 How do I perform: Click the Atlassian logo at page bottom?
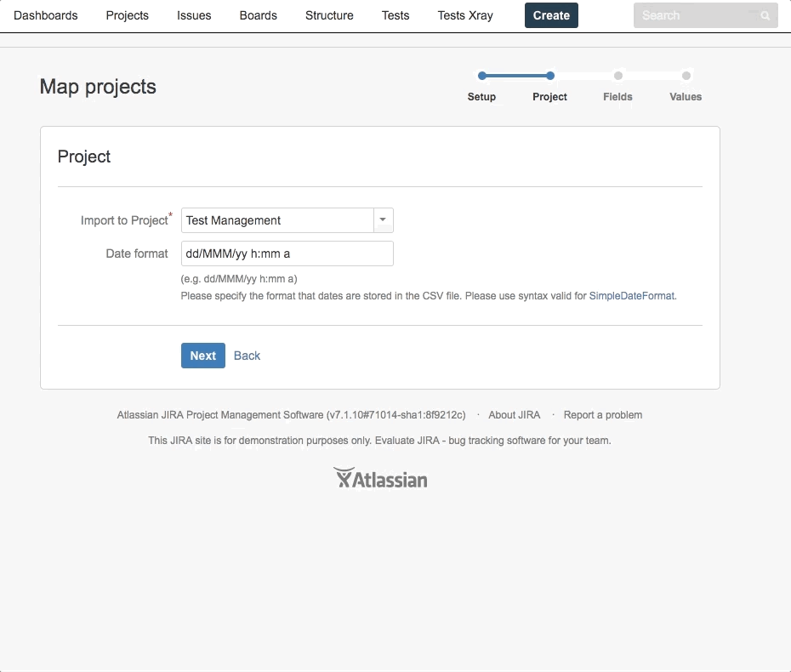(x=380, y=478)
